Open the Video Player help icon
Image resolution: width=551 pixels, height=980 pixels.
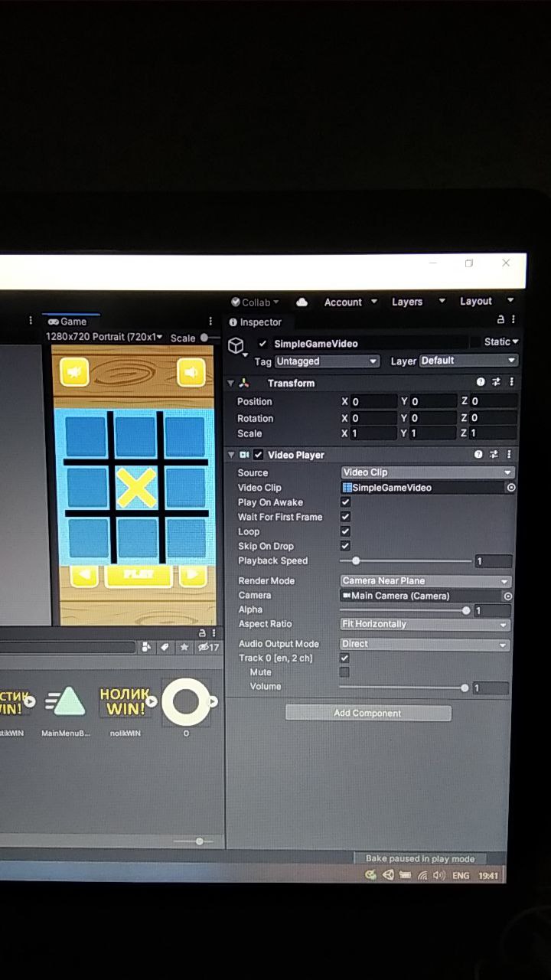[479, 454]
